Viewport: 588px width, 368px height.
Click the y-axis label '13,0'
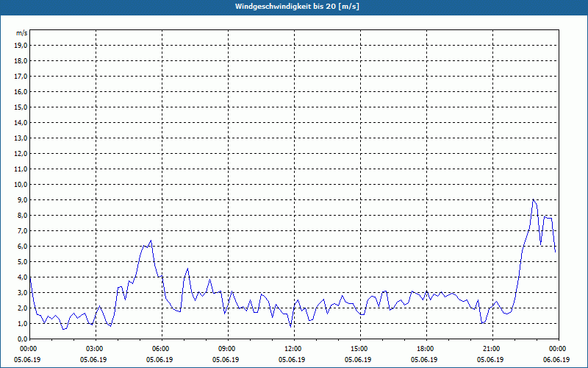pos(21,138)
